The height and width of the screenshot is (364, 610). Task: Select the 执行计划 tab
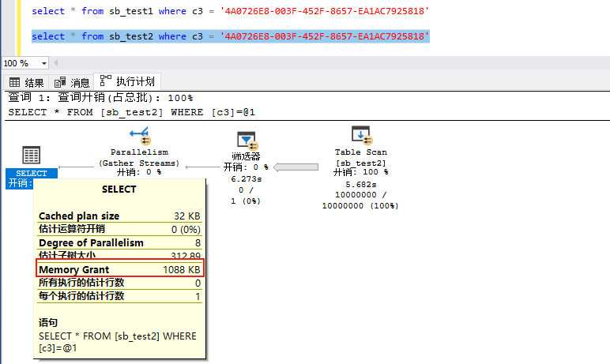127,81
